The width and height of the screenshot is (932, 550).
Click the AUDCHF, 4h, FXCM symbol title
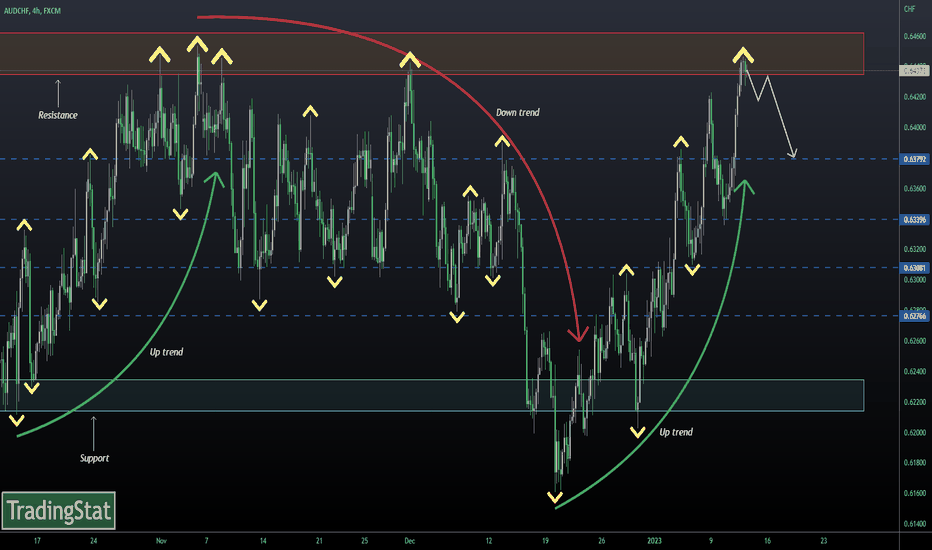(x=32, y=11)
